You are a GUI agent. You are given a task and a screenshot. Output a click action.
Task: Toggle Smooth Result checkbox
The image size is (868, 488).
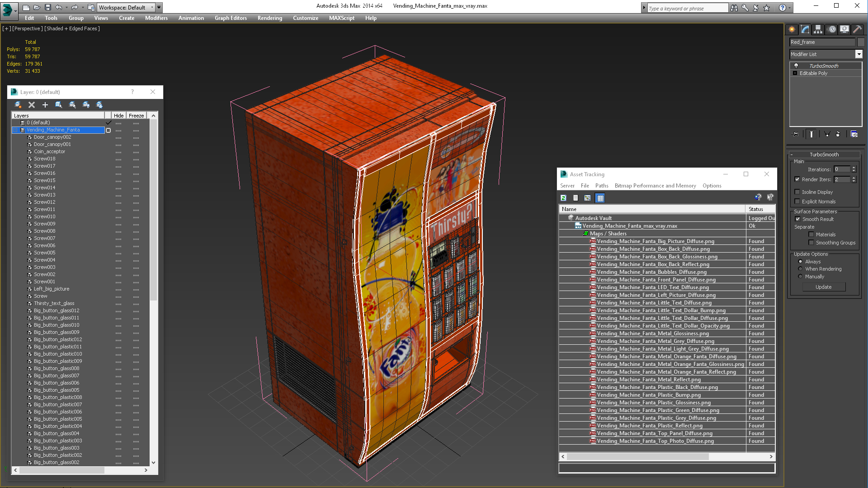point(798,219)
